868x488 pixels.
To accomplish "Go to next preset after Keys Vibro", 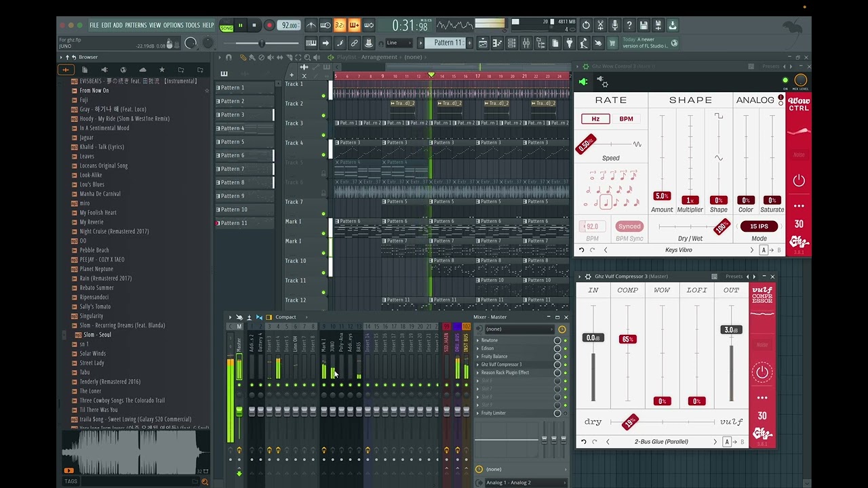I will coord(751,250).
